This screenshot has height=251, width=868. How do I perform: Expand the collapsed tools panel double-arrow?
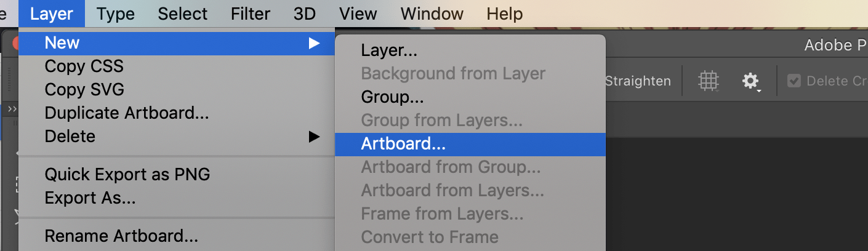[x=12, y=109]
